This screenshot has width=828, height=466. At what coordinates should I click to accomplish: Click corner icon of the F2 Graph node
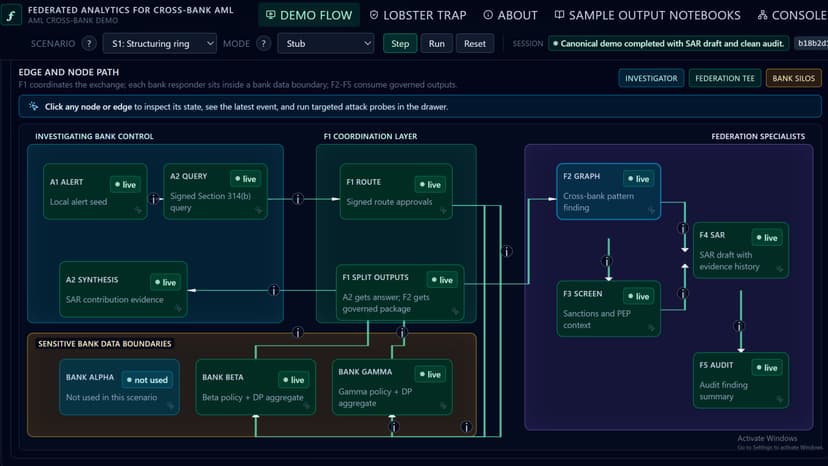tap(651, 210)
